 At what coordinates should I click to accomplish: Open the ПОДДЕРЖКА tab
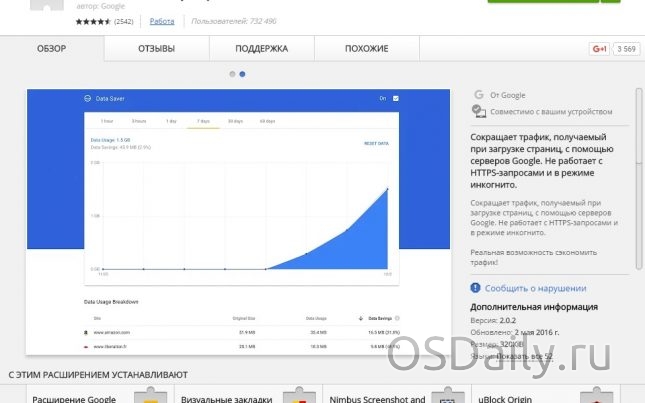[261, 48]
